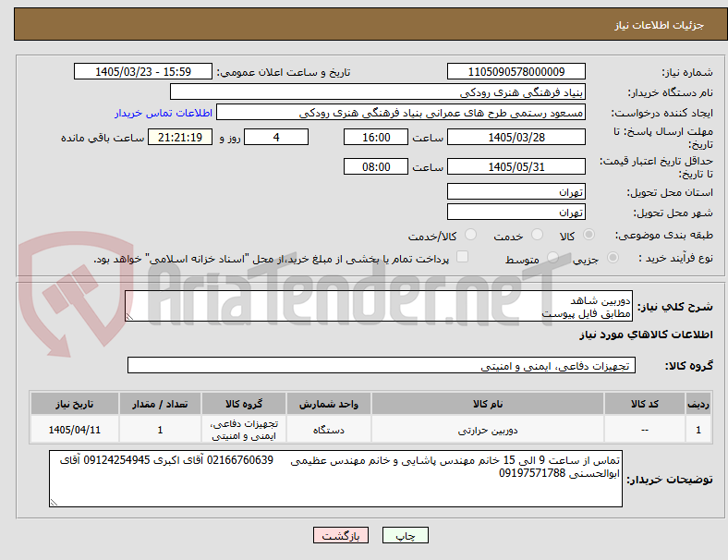The height and width of the screenshot is (560, 728).
Task: Click the نام کالا column header
Action: click(488, 404)
